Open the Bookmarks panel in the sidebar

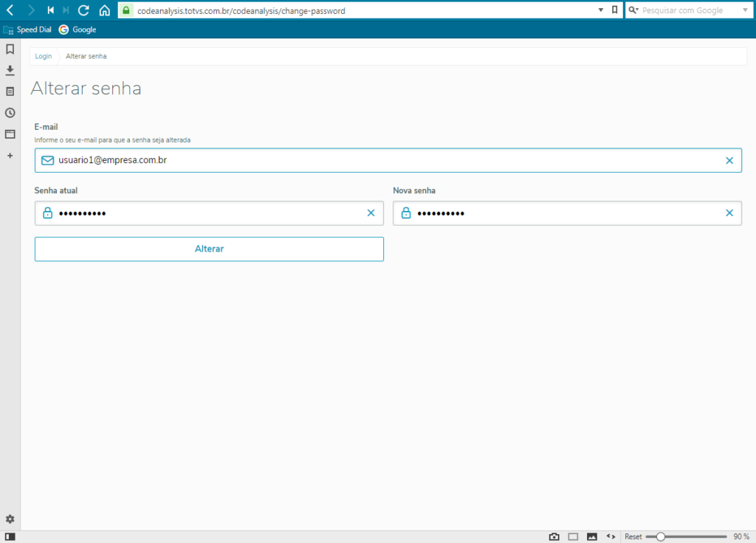click(x=10, y=49)
